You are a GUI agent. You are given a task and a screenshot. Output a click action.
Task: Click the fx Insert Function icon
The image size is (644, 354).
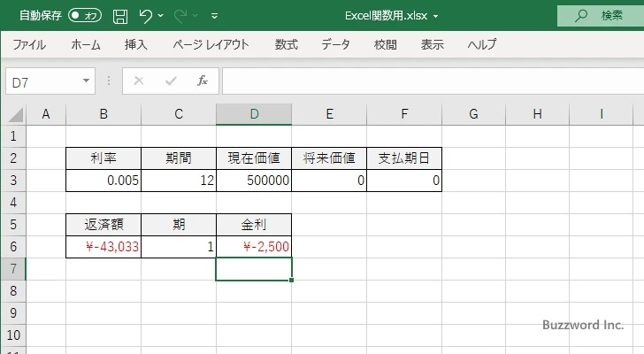203,81
